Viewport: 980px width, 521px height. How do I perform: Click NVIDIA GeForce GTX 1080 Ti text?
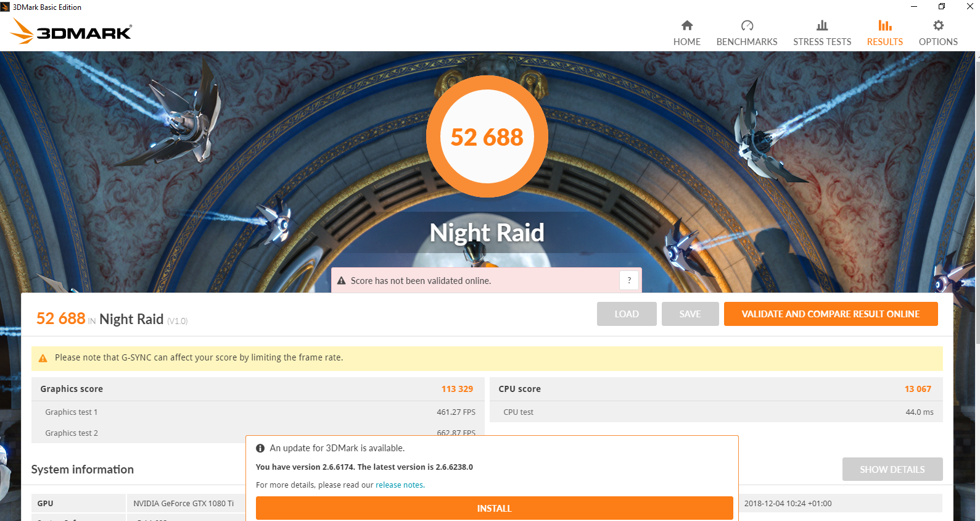(184, 503)
